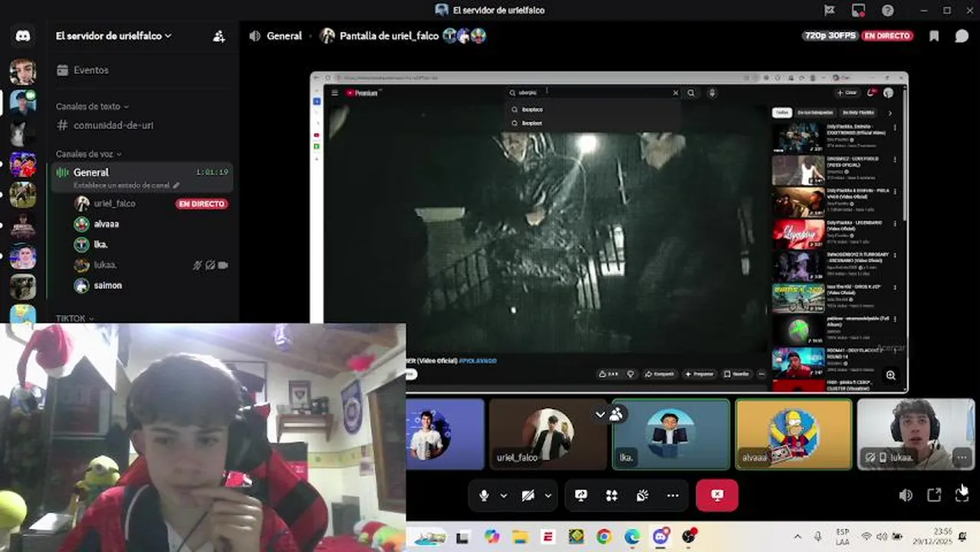Open Microsoft Edge from the taskbar
980x552 pixels.
[x=632, y=537]
